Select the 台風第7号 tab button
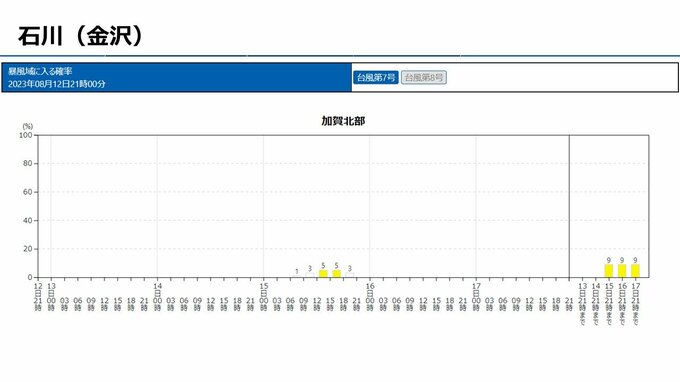680x382 pixels. click(x=376, y=78)
